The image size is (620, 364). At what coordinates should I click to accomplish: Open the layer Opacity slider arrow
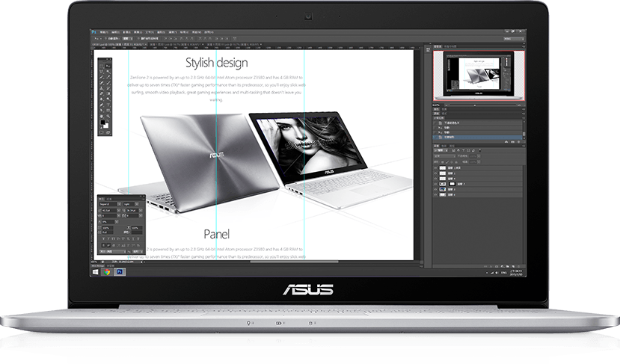coord(479,156)
